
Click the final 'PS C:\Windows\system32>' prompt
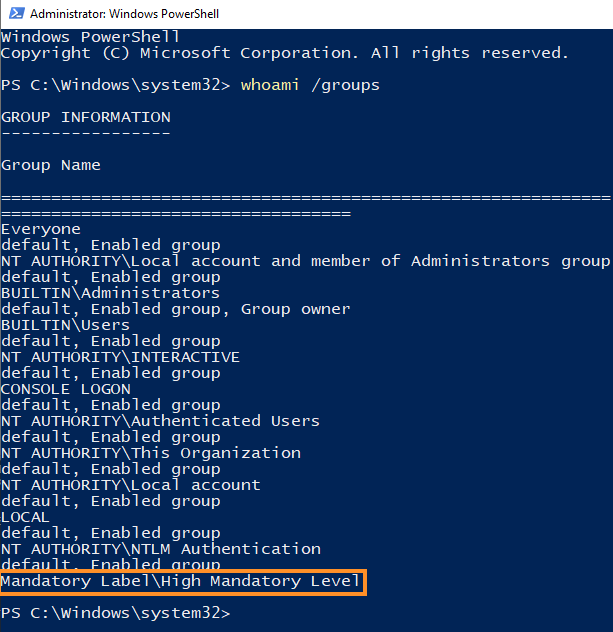116,613
